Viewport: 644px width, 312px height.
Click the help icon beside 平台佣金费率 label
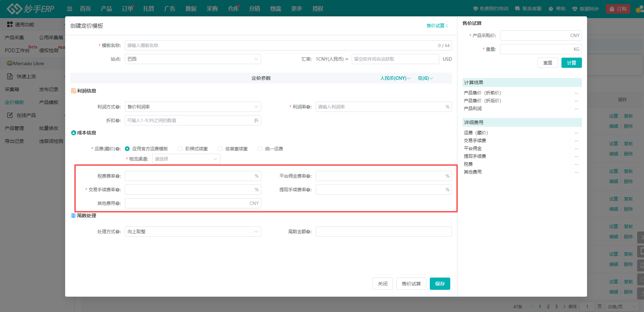click(308, 176)
